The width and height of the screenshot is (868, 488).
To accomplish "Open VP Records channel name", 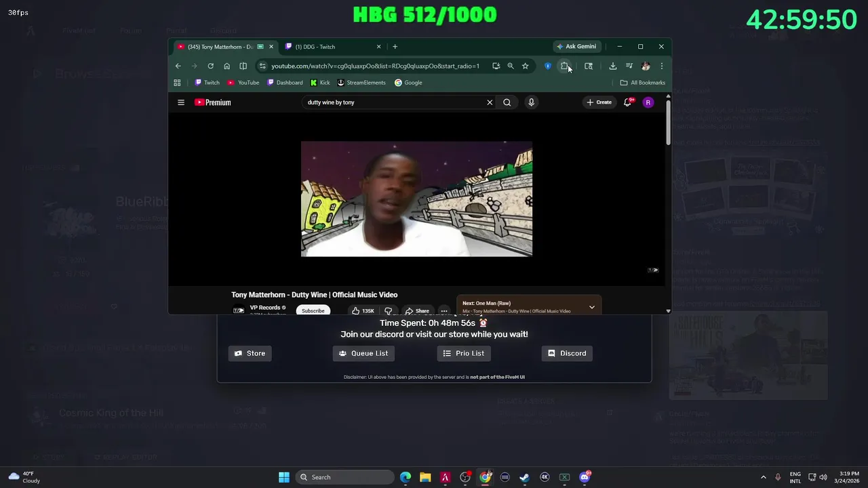I will pos(265,308).
